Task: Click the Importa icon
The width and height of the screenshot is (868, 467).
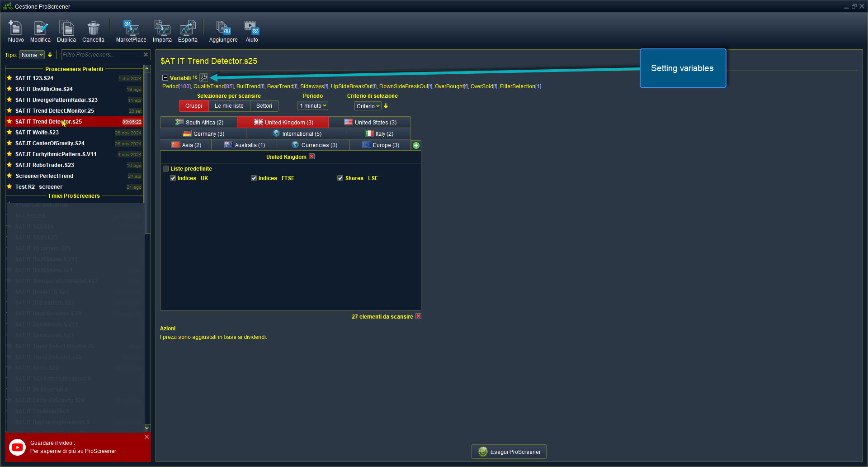Action: 162,29
